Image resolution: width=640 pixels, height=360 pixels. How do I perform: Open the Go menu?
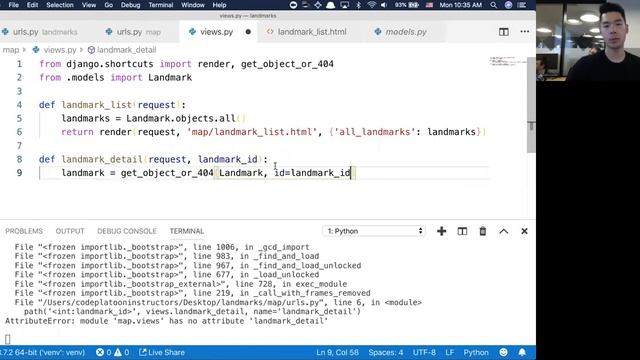tap(109, 5)
